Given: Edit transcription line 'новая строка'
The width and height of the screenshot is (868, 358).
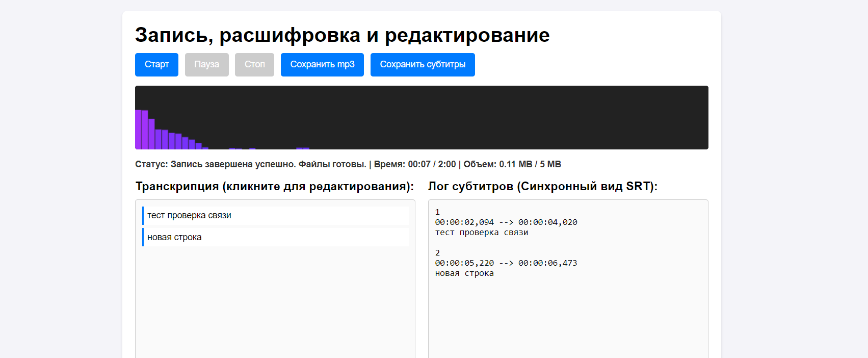Looking at the screenshot, I should 275,237.
